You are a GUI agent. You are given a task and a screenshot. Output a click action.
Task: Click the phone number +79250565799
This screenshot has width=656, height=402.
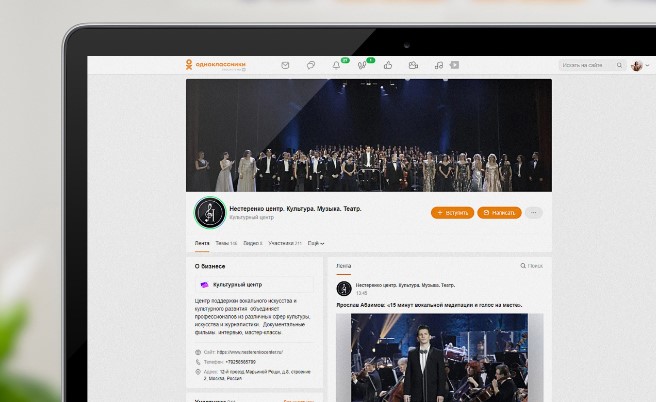click(x=240, y=362)
